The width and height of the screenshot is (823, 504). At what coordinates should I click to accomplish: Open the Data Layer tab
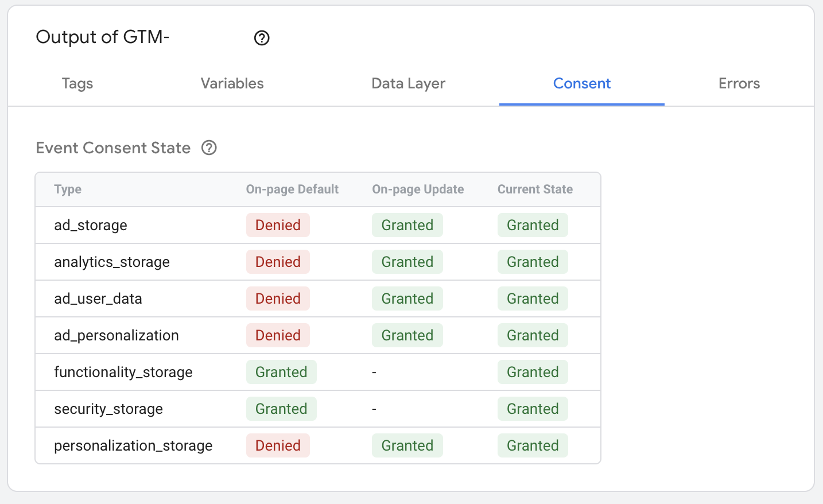click(408, 84)
